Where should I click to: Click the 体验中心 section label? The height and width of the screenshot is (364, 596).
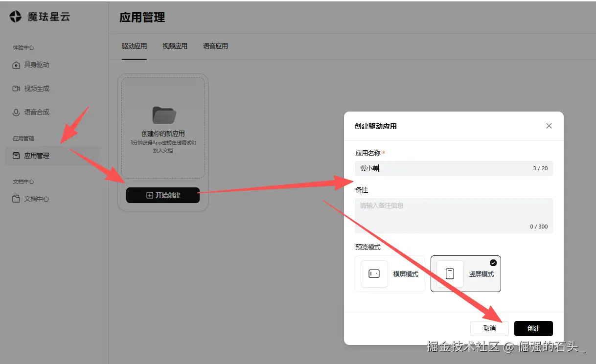pyautogui.click(x=23, y=47)
